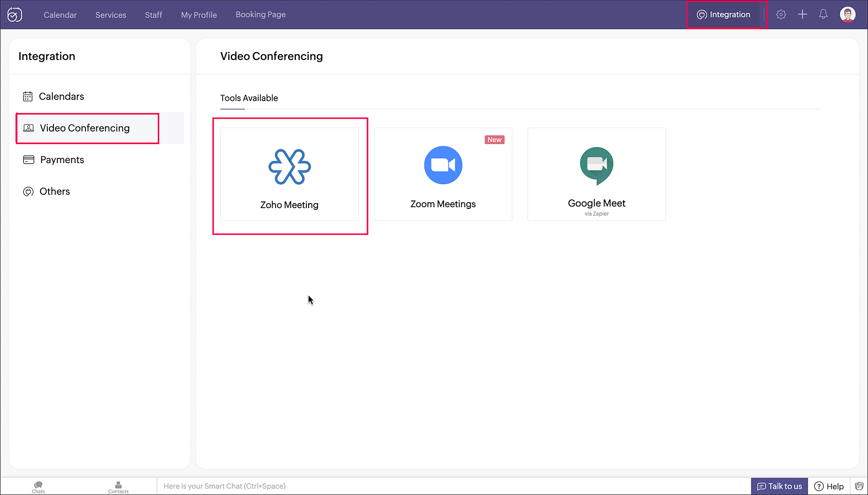Screen dimensions: 868x495
Task: Click the Help button
Action: tap(829, 486)
